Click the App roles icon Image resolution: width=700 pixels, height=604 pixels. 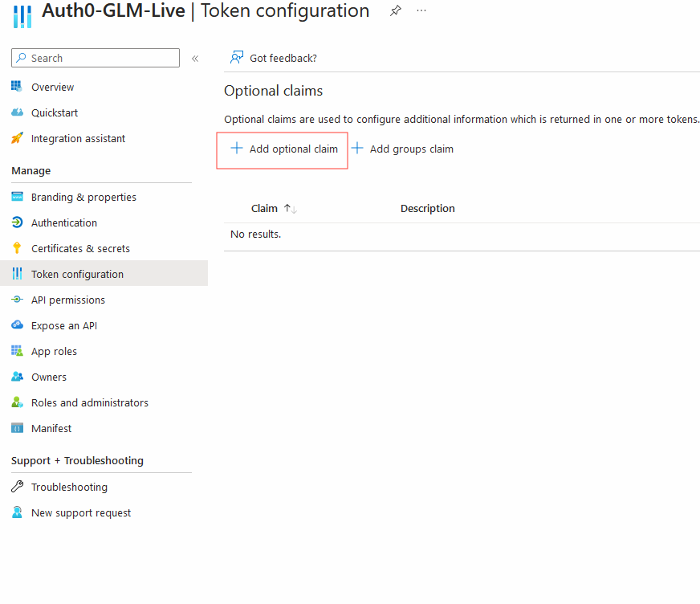[17, 351]
